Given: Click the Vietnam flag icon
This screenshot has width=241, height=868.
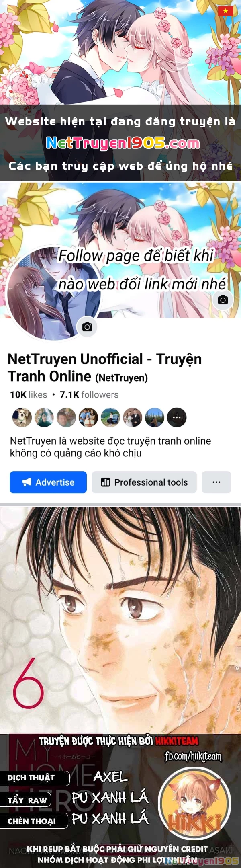Looking at the screenshot, I should 226,11.
